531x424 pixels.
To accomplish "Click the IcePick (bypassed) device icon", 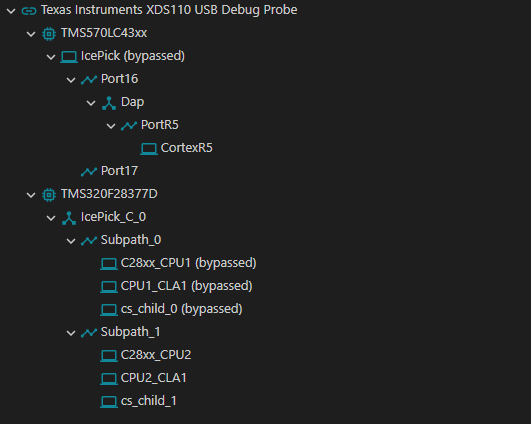I will 69,57.
